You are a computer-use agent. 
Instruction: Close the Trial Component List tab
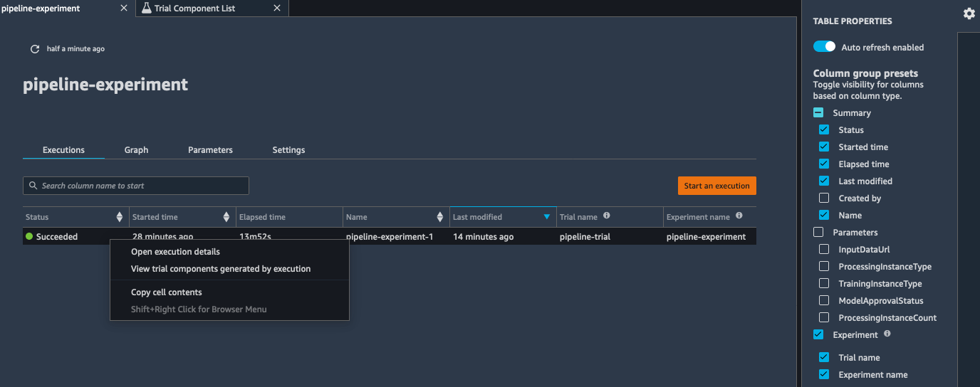point(277,9)
